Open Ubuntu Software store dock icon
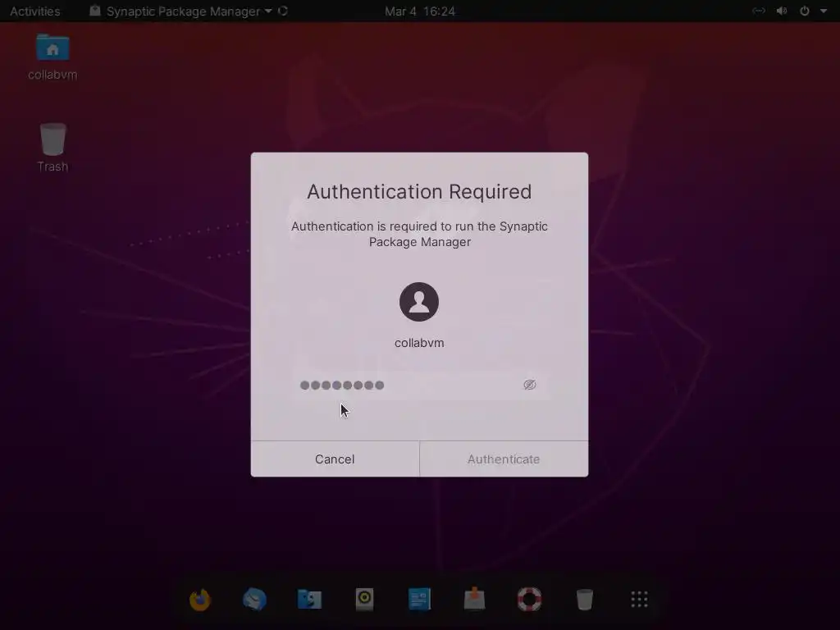The width and height of the screenshot is (840, 630). pos(474,600)
